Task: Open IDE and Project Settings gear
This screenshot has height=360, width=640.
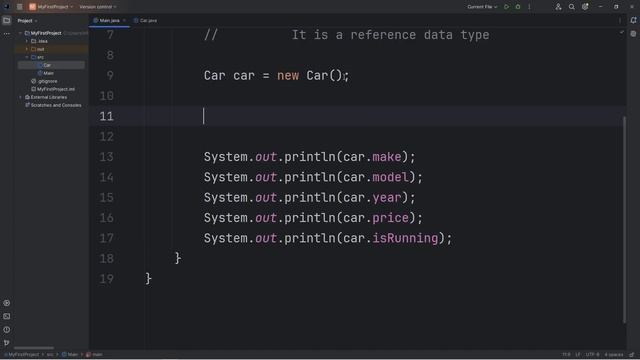Action: tap(585, 7)
